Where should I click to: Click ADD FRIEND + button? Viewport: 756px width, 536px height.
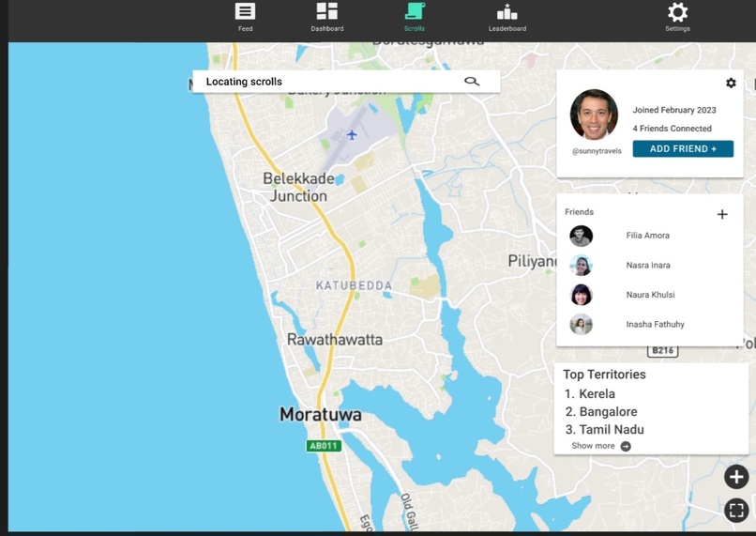(683, 148)
